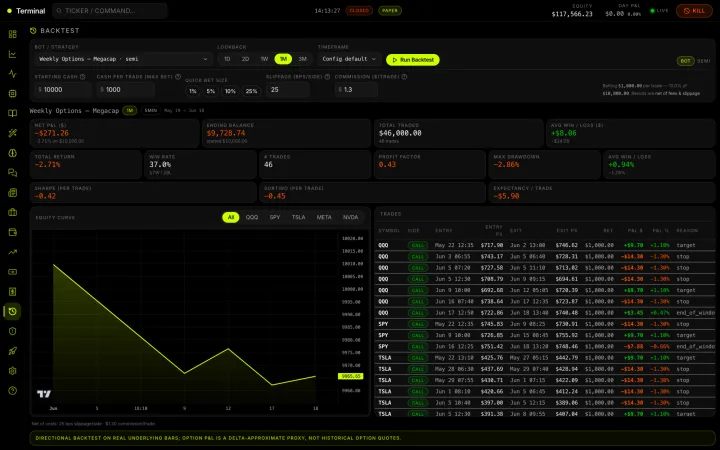The height and width of the screenshot is (450, 720).
Task: Click the Slippage input field
Action: 287,90
